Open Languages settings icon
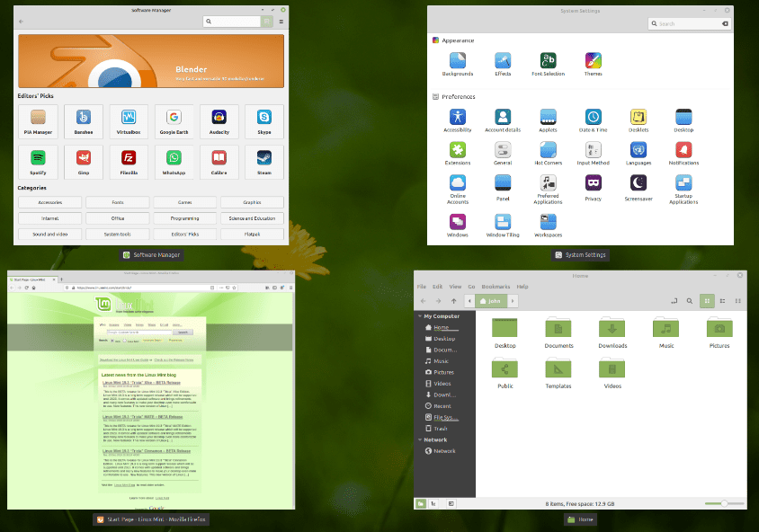The height and width of the screenshot is (532, 759). (638, 154)
